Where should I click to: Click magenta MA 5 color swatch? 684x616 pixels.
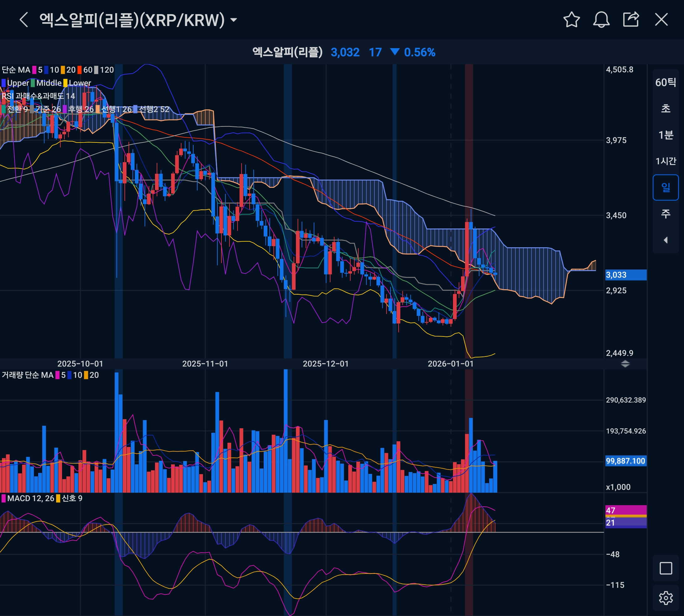(34, 70)
